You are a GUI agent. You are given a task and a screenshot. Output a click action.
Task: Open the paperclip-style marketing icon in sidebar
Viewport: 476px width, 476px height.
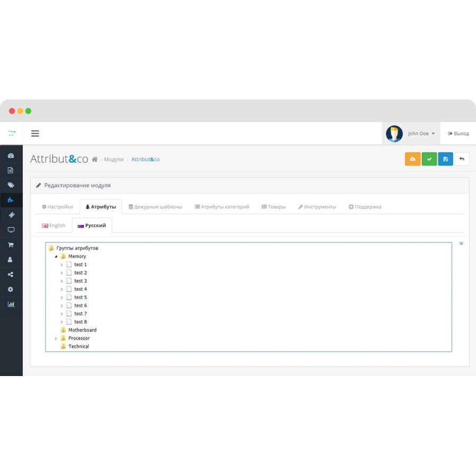pyautogui.click(x=11, y=215)
